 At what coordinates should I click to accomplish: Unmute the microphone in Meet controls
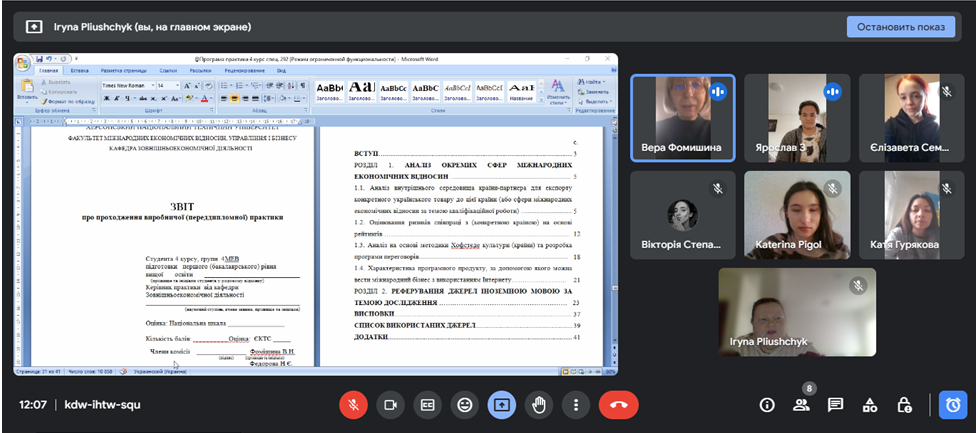(x=354, y=405)
